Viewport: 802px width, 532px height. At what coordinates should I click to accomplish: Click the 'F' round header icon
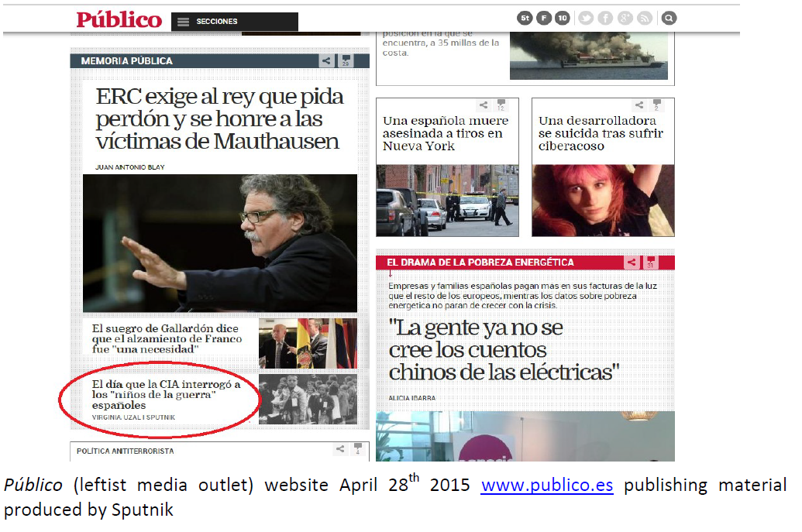[544, 19]
